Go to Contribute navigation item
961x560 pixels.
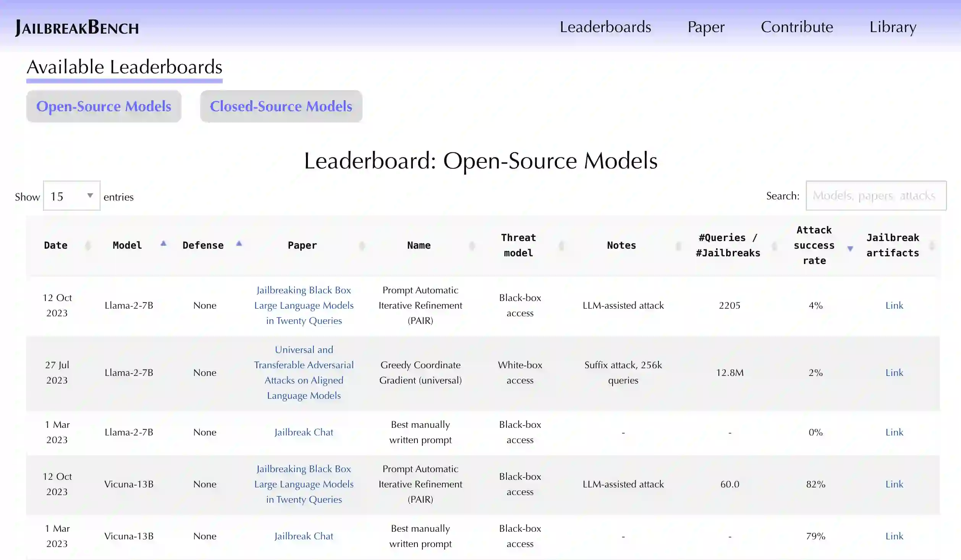tap(797, 27)
